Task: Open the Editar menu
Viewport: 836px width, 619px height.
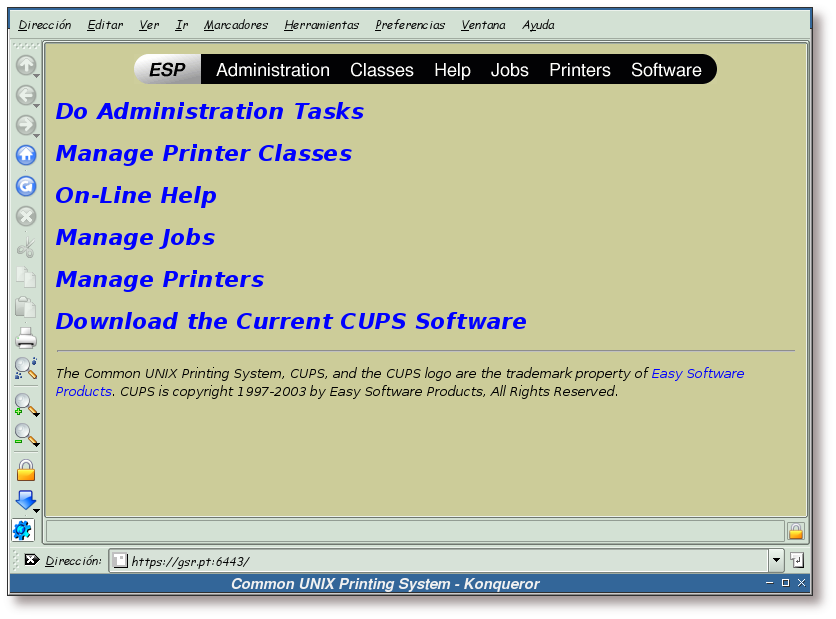Action: [105, 25]
